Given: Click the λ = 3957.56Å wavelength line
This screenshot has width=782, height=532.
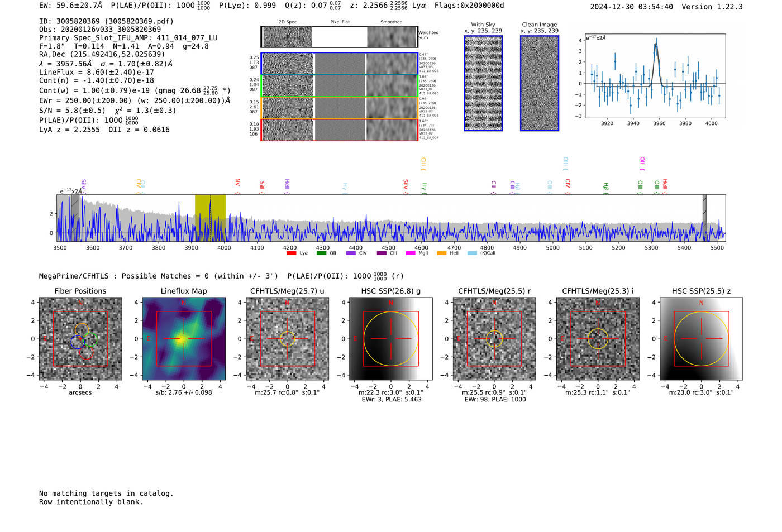Looking at the screenshot, I should [x=106, y=64].
